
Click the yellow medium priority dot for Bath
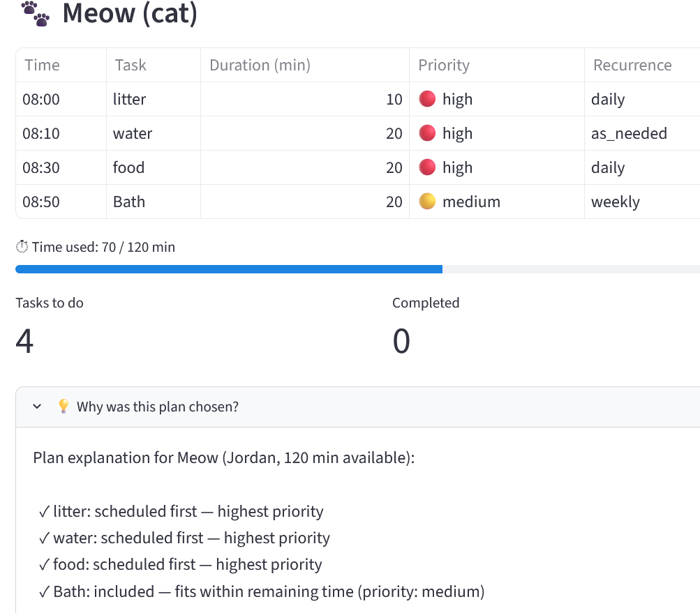click(x=427, y=202)
